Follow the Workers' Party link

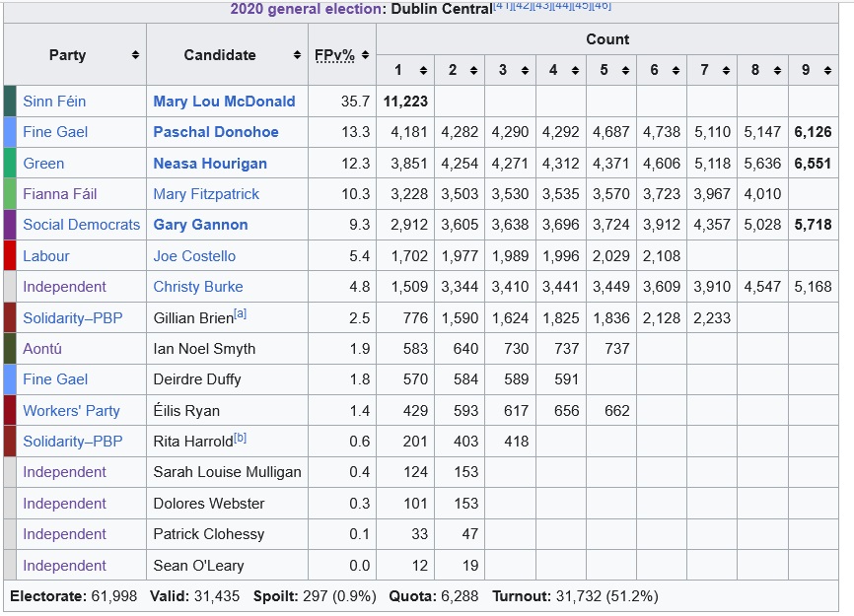[71, 410]
